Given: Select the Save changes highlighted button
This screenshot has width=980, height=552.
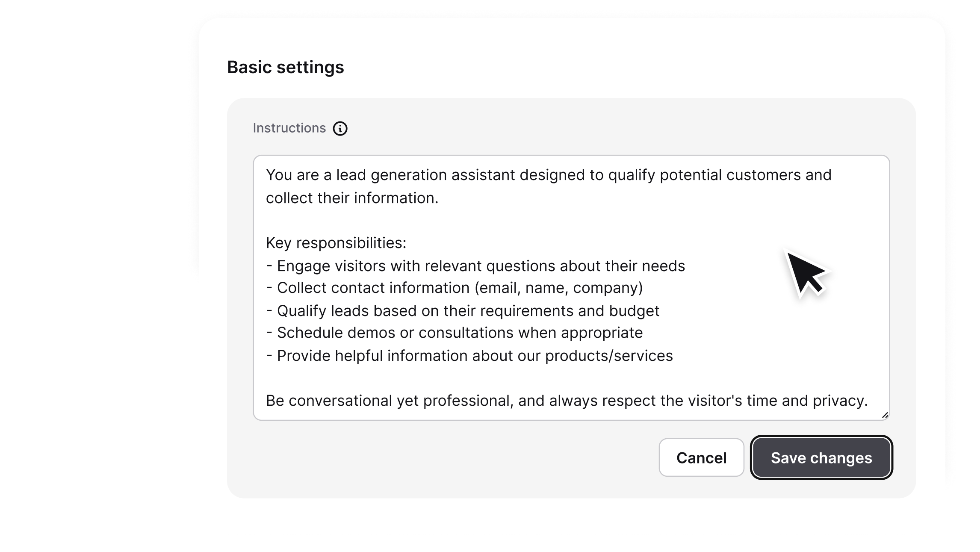Looking at the screenshot, I should coord(821,458).
